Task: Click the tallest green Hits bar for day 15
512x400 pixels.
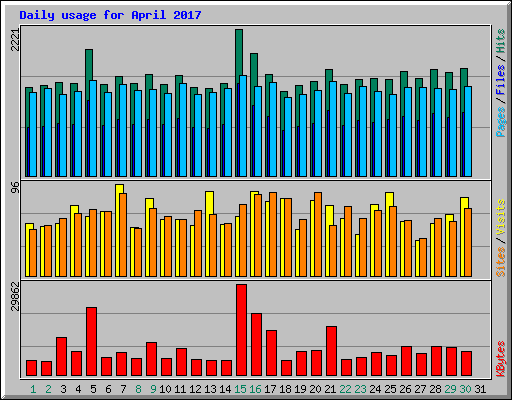Action: (239, 52)
